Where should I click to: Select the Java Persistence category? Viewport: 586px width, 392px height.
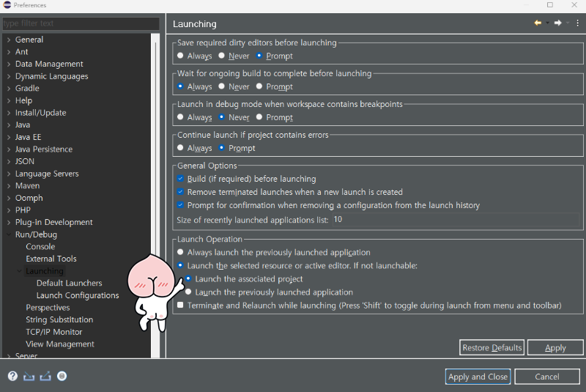coord(44,149)
